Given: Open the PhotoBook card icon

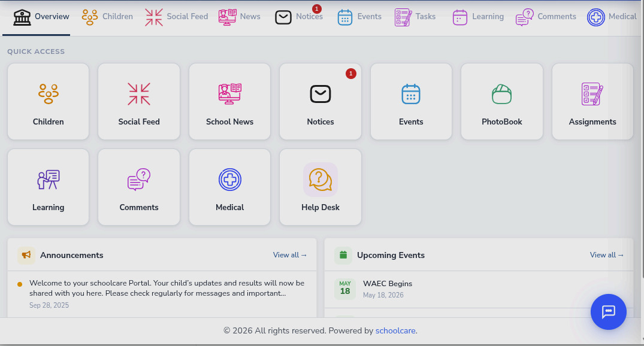Looking at the screenshot, I should [501, 94].
